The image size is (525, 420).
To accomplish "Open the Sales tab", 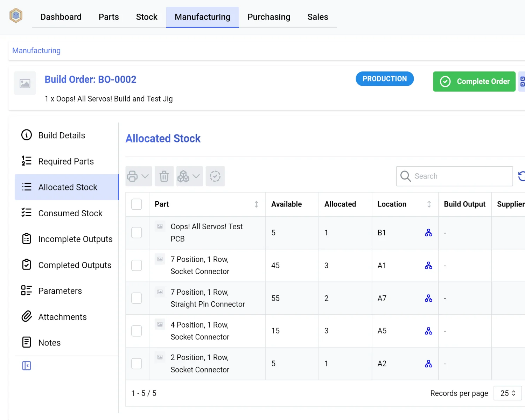I will pyautogui.click(x=318, y=17).
